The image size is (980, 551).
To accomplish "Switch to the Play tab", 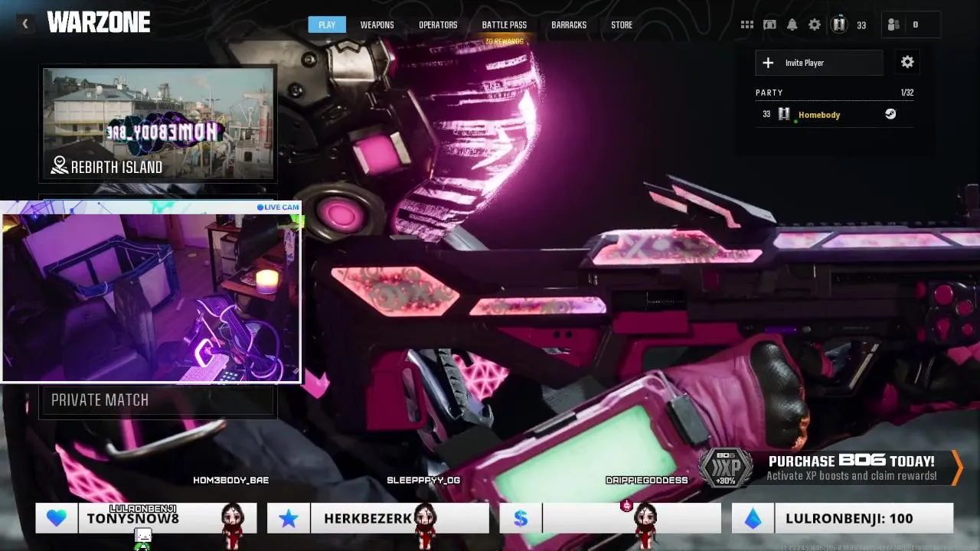I will (327, 24).
